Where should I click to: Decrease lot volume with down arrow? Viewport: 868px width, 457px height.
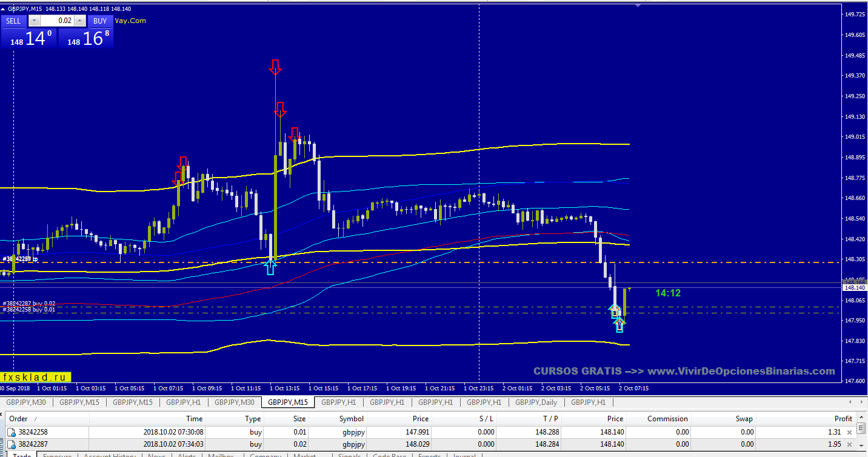coord(34,21)
